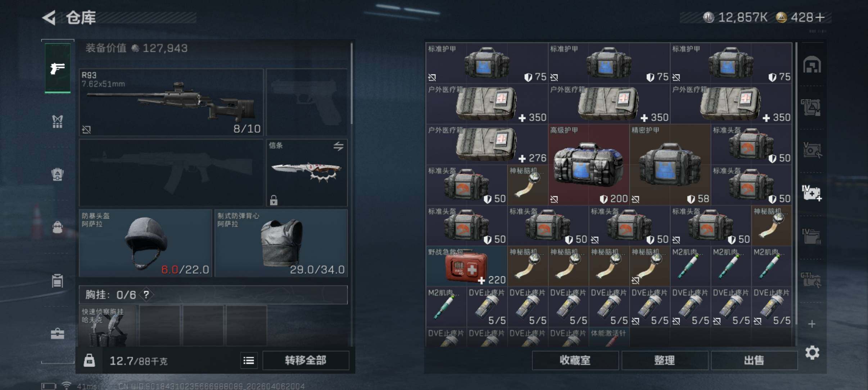Image resolution: width=868 pixels, height=390 pixels.
Task: Go back using the warehouse back arrow
Action: pos(49,17)
